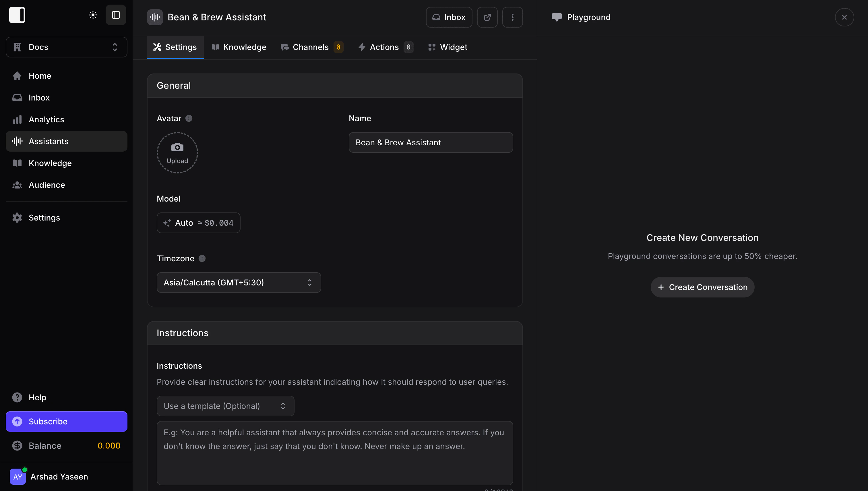This screenshot has width=868, height=491.
Task: Switch to light theme using sun icon
Action: pyautogui.click(x=93, y=15)
